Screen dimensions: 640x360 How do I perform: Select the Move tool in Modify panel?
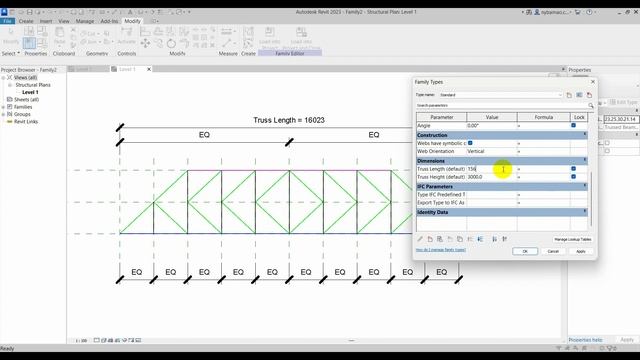tap(145, 43)
